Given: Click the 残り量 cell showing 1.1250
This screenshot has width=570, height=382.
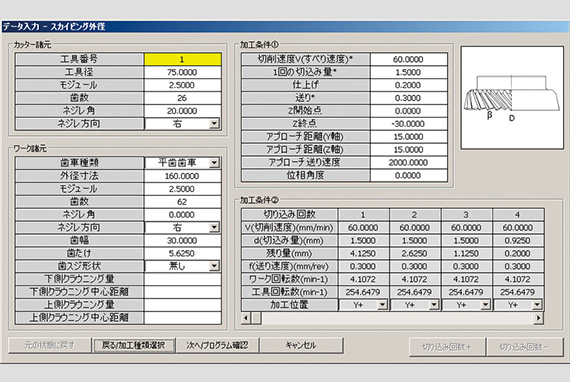Looking at the screenshot, I should (466, 253).
